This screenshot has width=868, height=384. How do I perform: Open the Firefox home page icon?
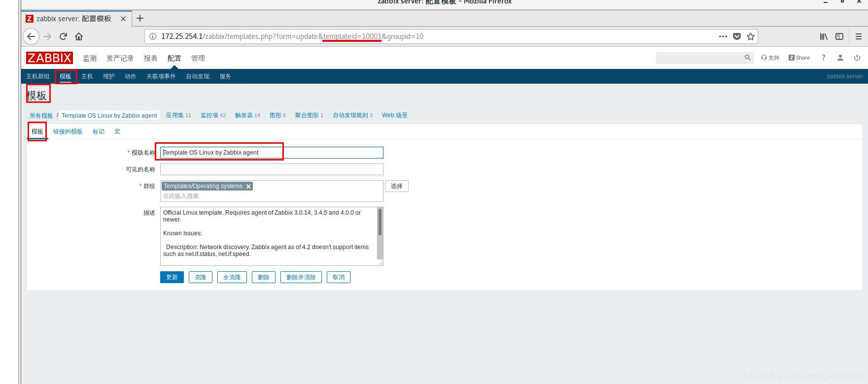tap(79, 36)
